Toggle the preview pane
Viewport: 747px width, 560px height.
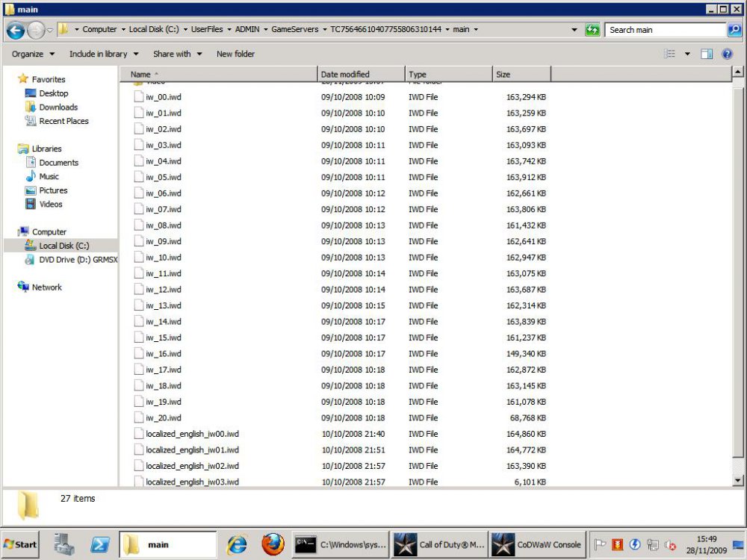coord(707,54)
